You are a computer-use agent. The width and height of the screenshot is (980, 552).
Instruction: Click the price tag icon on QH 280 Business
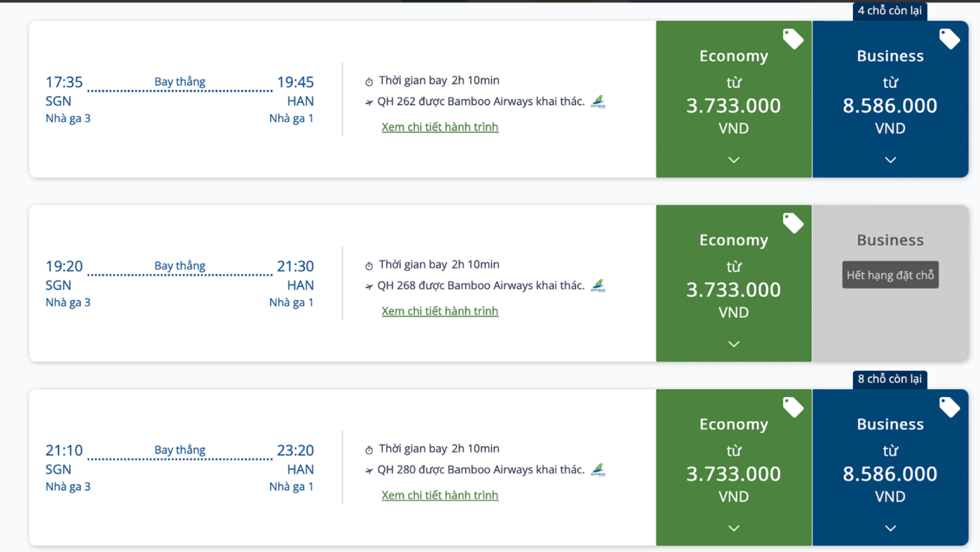pyautogui.click(x=949, y=407)
